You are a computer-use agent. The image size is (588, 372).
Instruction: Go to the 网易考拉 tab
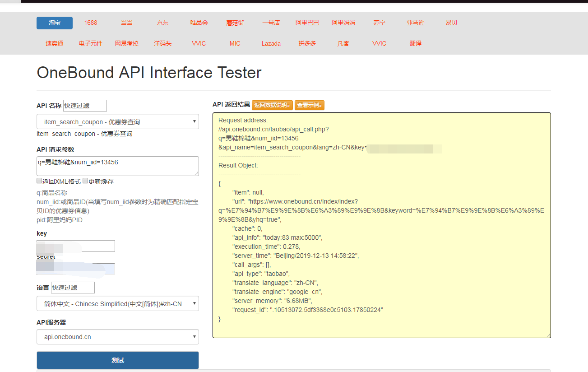coord(127,43)
